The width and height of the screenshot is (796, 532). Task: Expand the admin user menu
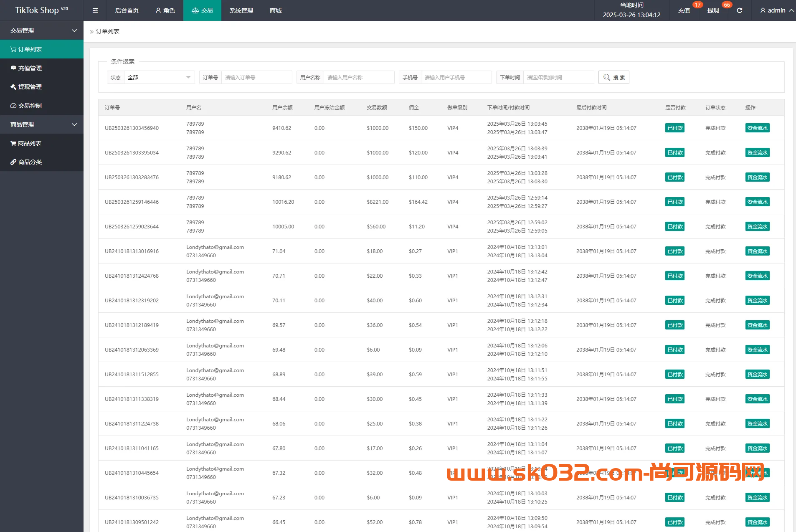click(x=777, y=10)
